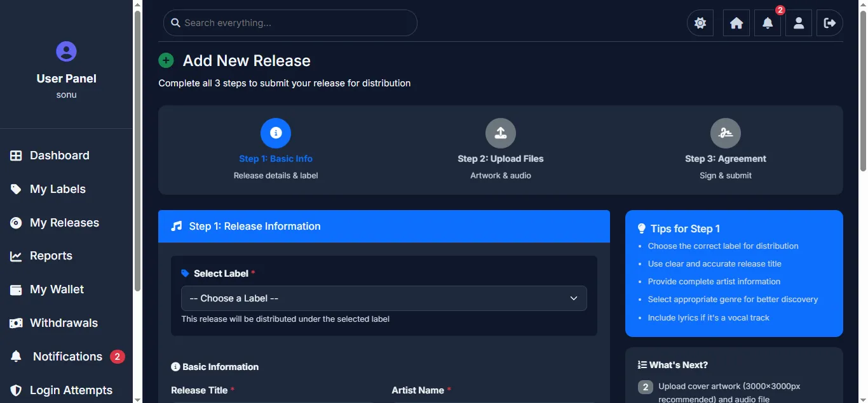This screenshot has height=403, width=868.
Task: Click the red badge on the top bell
Action: tap(780, 10)
